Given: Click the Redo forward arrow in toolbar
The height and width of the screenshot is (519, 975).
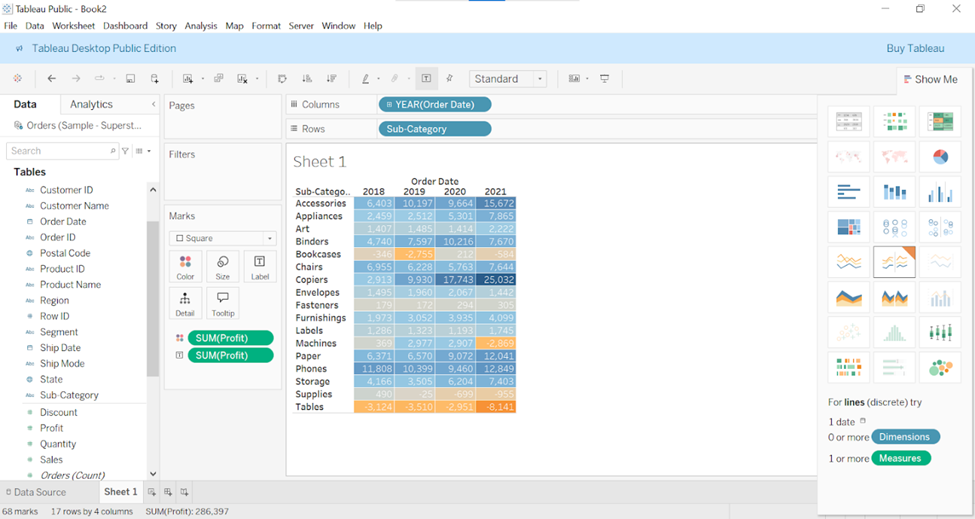Looking at the screenshot, I should [76, 78].
